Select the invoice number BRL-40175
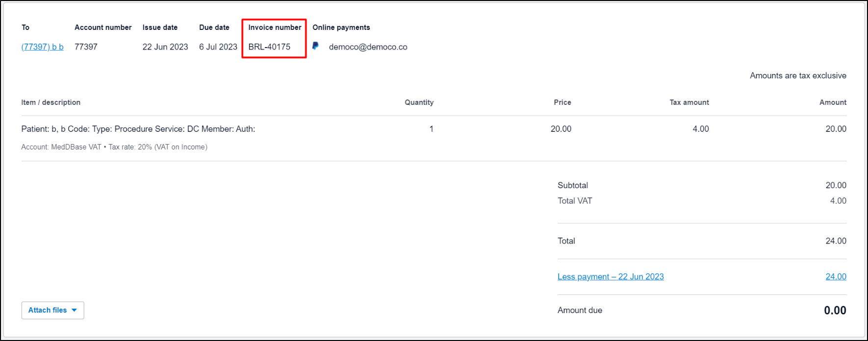The width and height of the screenshot is (868, 341). tap(269, 47)
